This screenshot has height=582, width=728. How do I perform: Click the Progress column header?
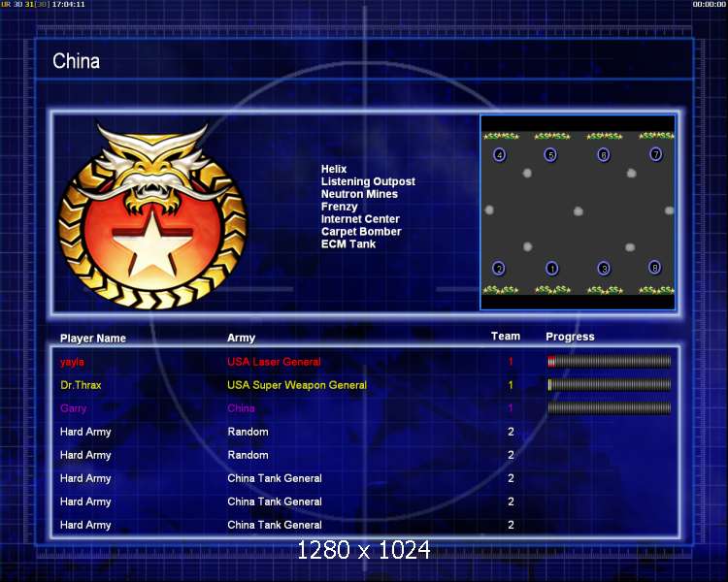pos(570,337)
